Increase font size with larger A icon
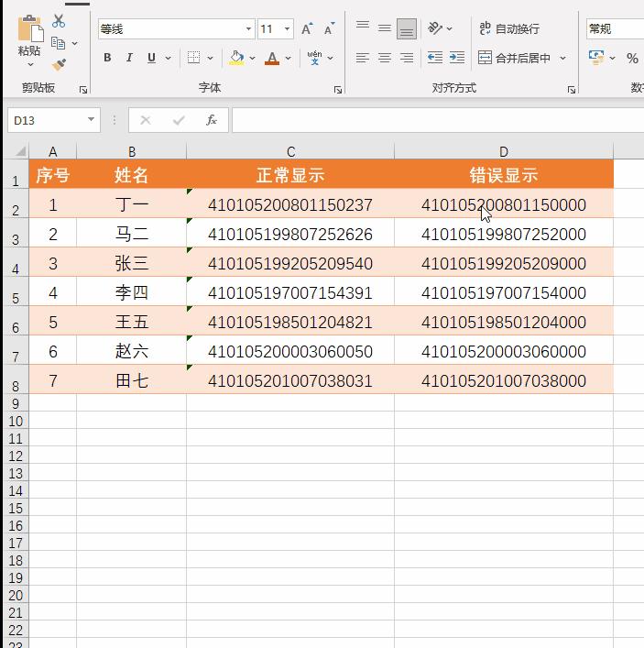 307,29
